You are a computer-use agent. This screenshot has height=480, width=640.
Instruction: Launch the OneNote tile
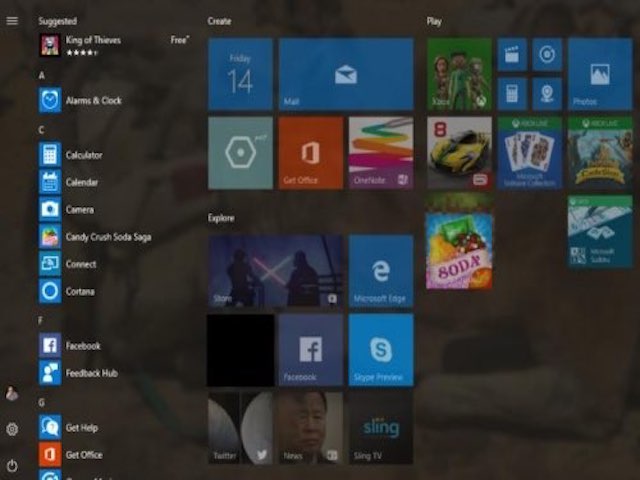pyautogui.click(x=381, y=153)
